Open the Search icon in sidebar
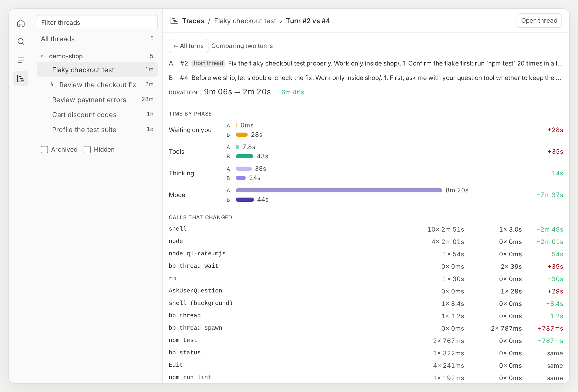Screen dimensions: 578x392 click(21, 42)
